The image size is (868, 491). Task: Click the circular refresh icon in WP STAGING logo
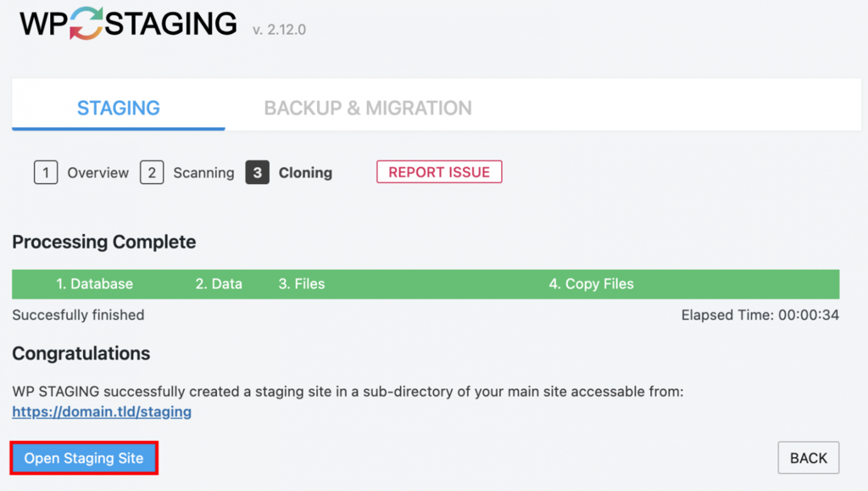click(87, 23)
